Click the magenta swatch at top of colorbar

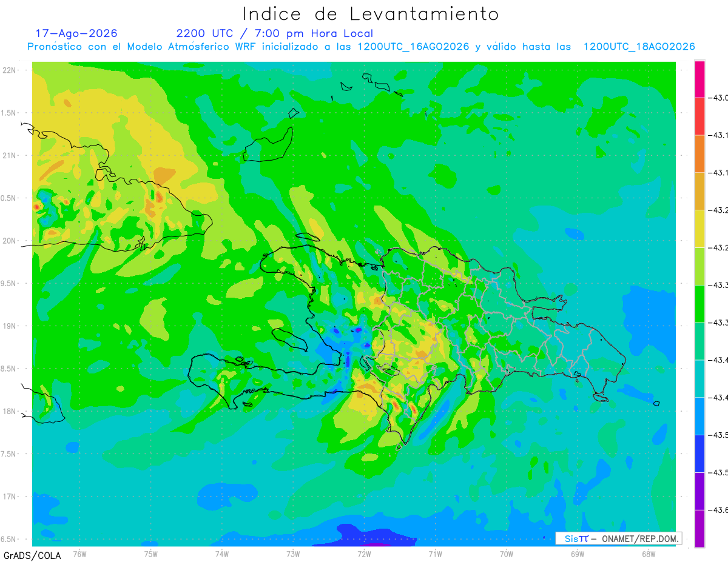(x=699, y=79)
